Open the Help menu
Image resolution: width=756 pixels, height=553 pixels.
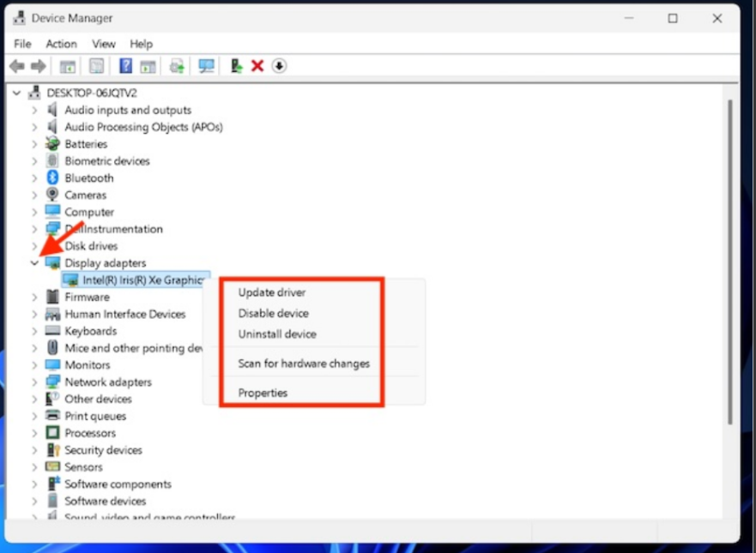click(x=142, y=44)
